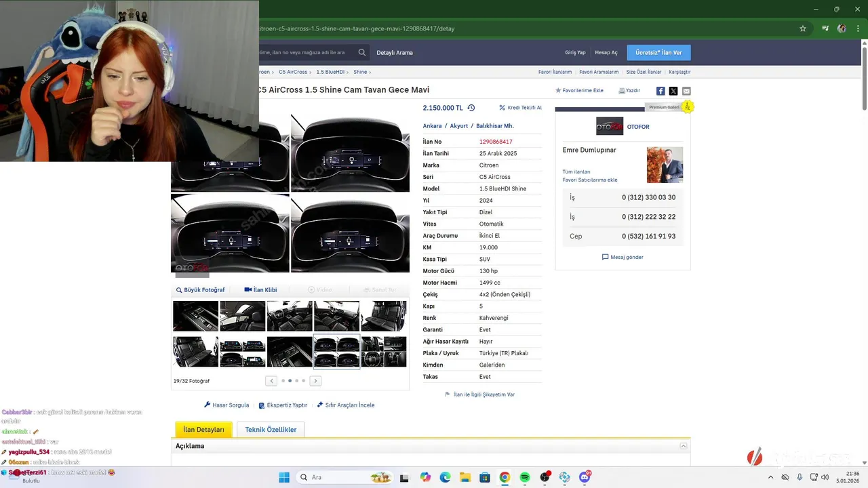
Task: Click the seller profile photo
Action: 665,165
